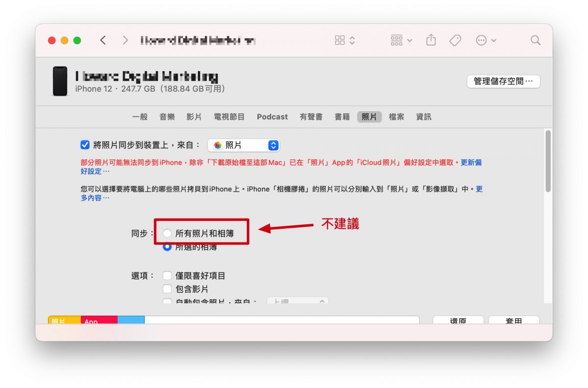Click the Share icon in toolbar
Viewport: 588px width, 388px height.
(x=431, y=40)
